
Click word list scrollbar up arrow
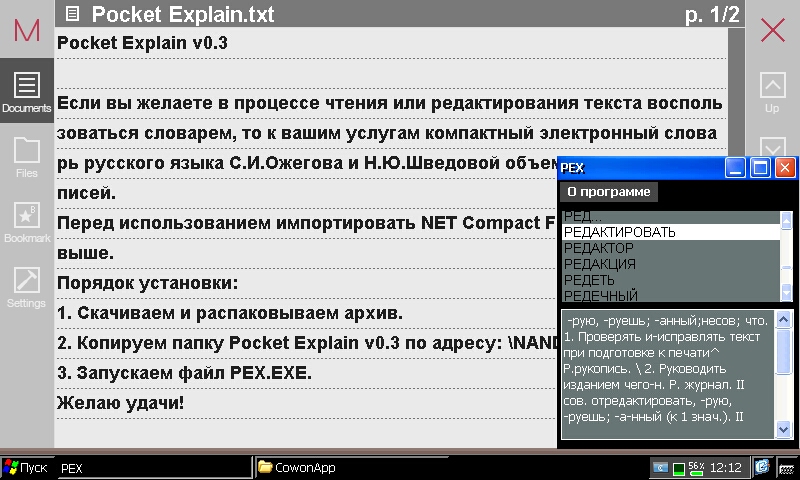786,220
